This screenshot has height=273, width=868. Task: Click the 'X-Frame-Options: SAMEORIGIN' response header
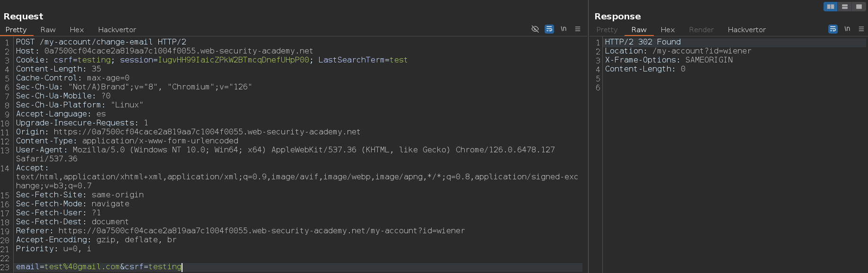click(x=669, y=60)
